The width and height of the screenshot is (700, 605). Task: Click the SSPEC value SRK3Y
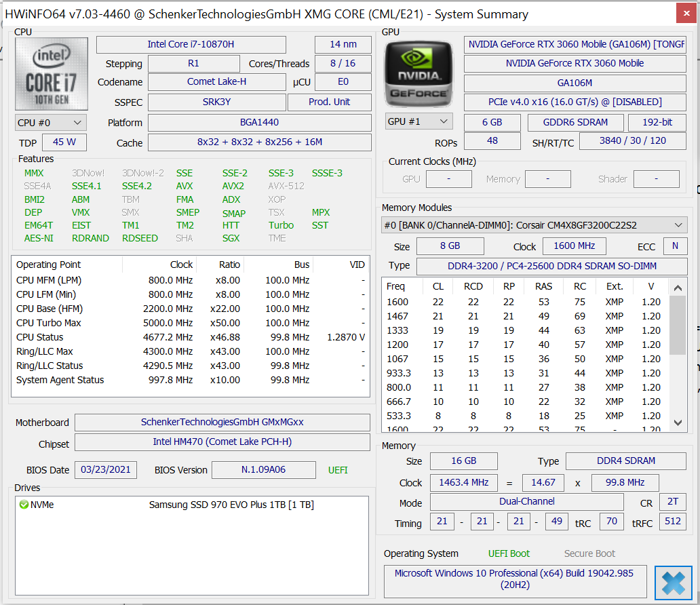pyautogui.click(x=217, y=102)
